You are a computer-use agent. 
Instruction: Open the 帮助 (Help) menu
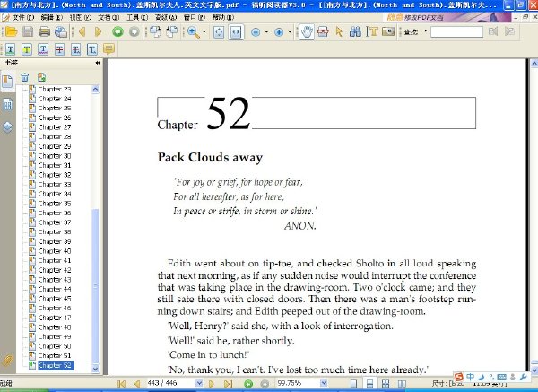(x=222, y=17)
